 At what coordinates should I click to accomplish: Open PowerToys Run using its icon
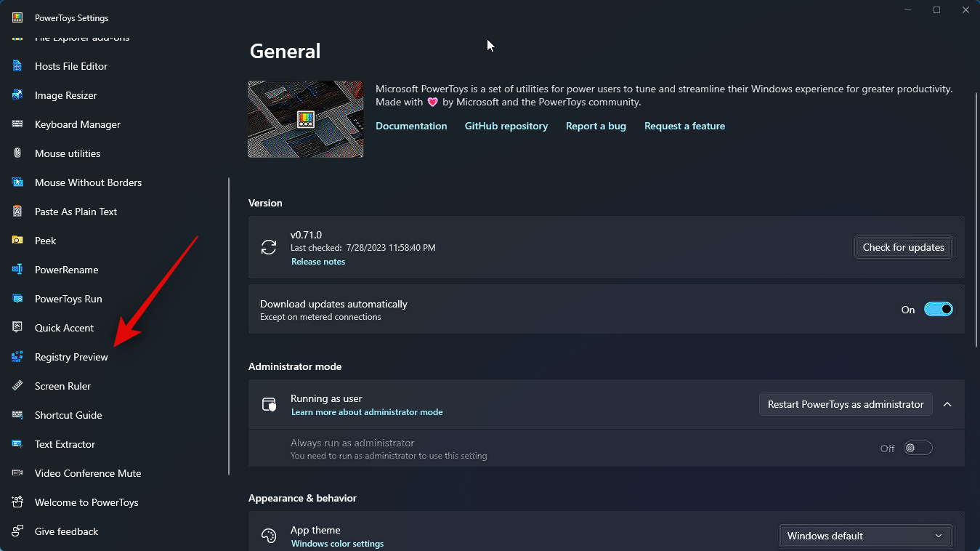pyautogui.click(x=17, y=299)
